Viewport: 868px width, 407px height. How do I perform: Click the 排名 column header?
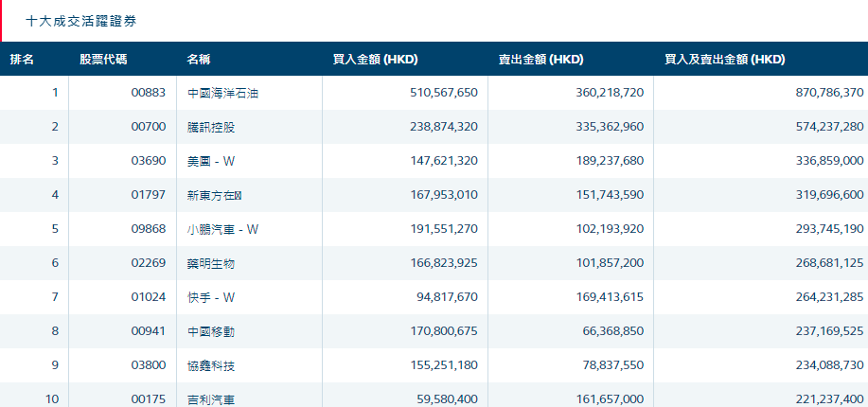(22, 60)
